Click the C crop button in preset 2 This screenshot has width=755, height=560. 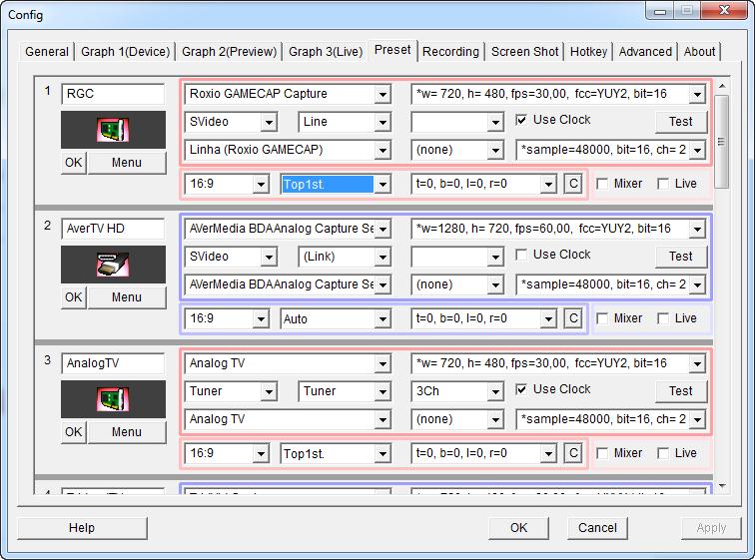[573, 318]
